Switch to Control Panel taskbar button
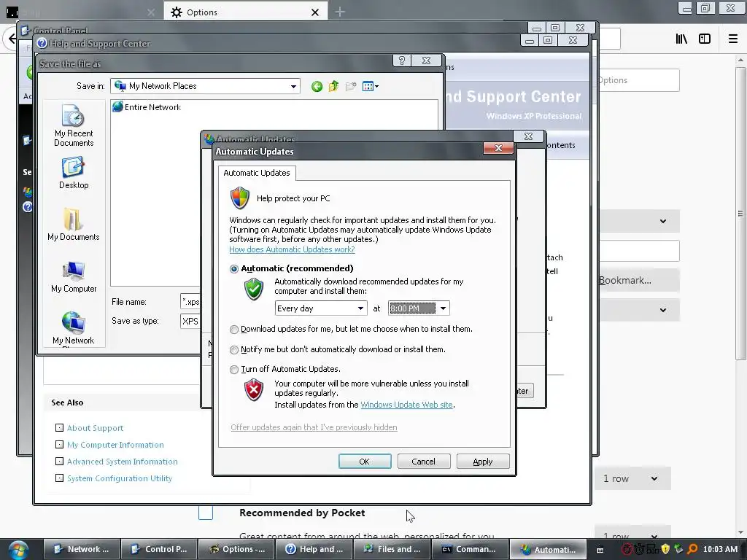 click(x=158, y=549)
